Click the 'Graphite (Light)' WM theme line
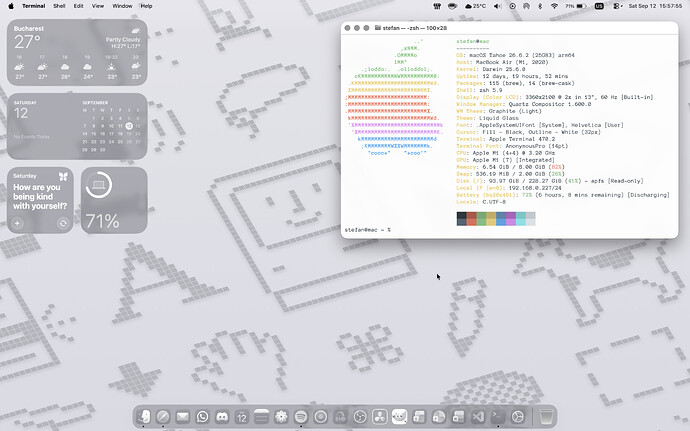This screenshot has height=431, width=690. pyautogui.click(x=499, y=111)
